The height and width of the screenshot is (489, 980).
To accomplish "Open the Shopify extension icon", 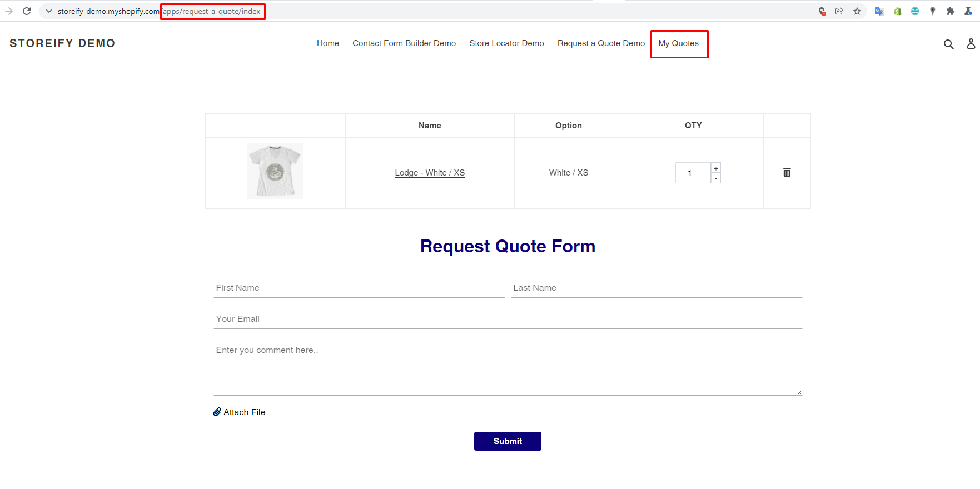I will click(x=897, y=11).
